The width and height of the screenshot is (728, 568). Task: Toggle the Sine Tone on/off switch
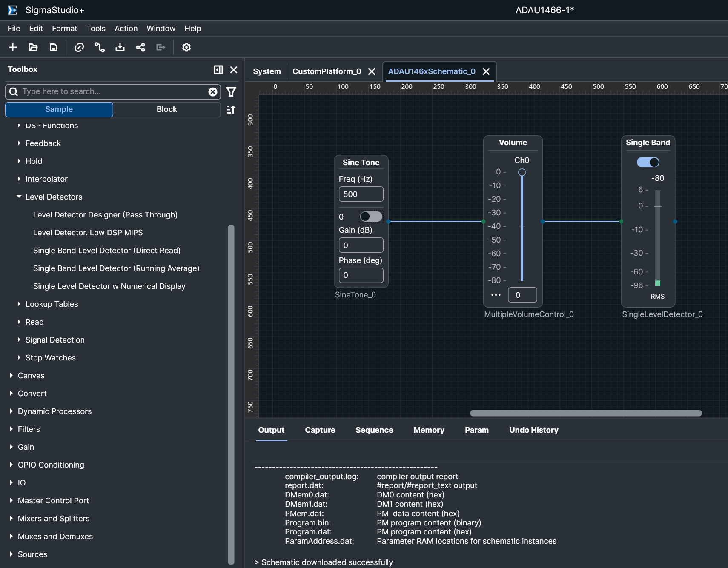pyautogui.click(x=371, y=217)
